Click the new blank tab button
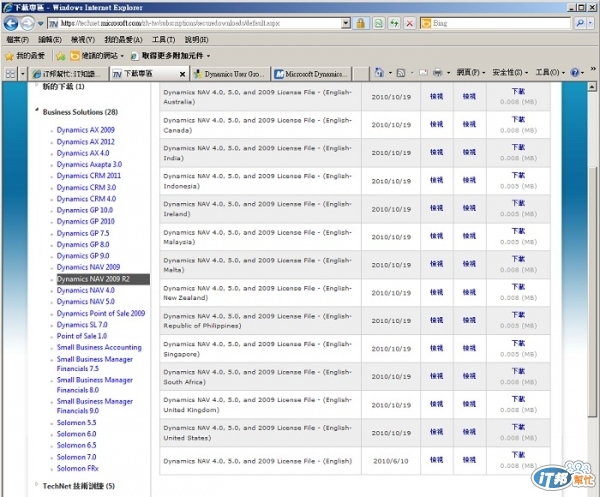 pyautogui.click(x=360, y=74)
